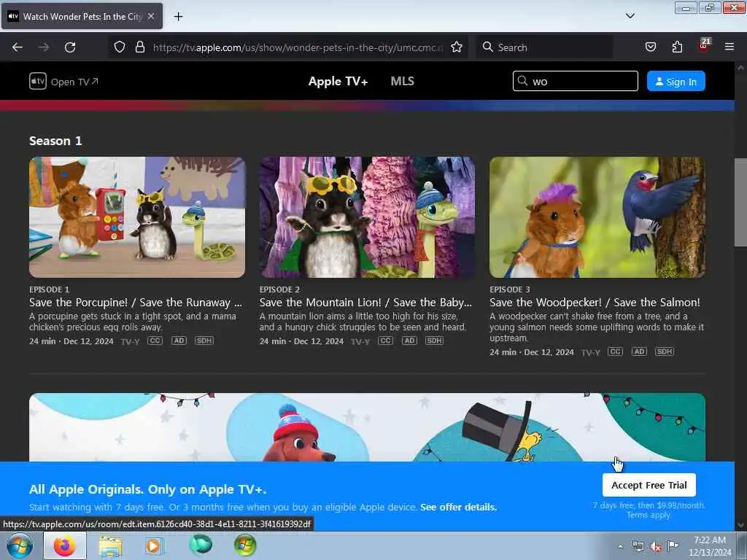
Task: Click the AD badge under Episode 1
Action: coord(179,341)
